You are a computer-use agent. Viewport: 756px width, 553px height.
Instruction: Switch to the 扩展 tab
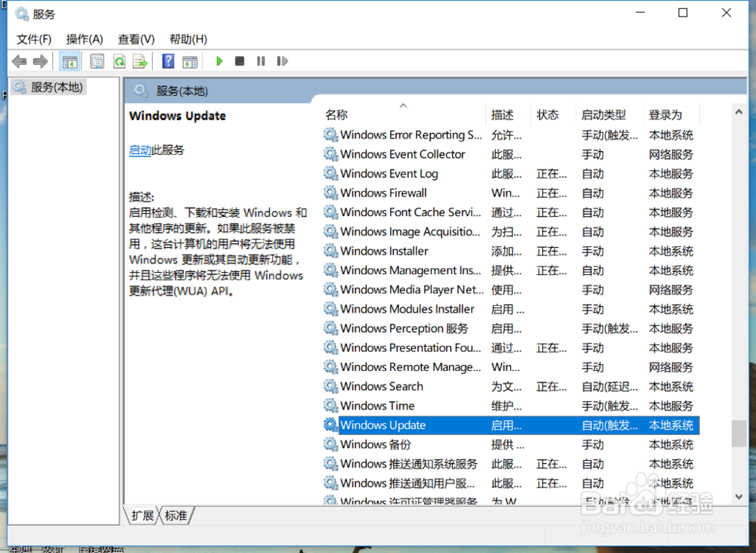[143, 515]
